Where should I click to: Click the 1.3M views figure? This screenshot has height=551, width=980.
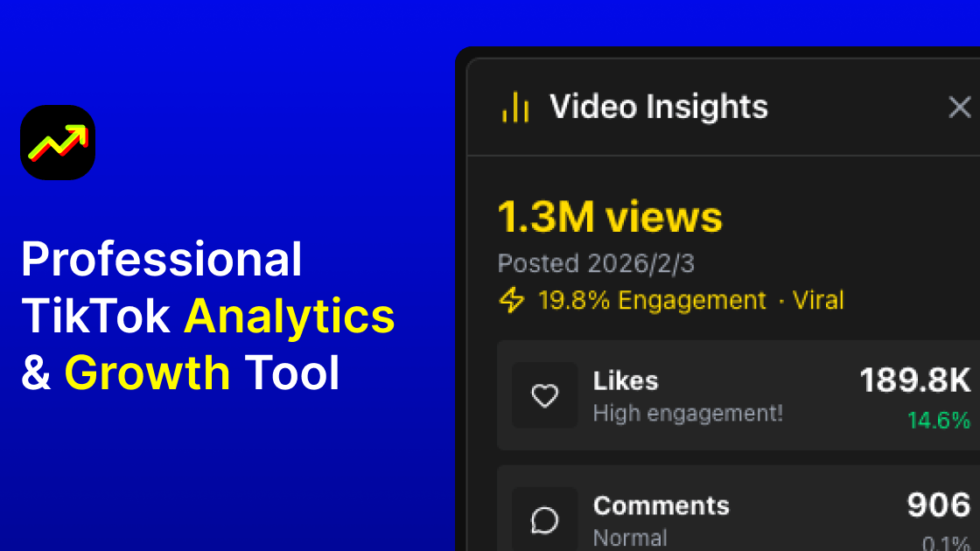click(610, 218)
